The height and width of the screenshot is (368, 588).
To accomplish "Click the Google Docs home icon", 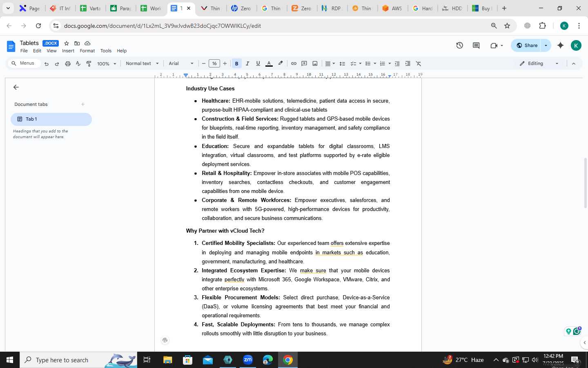I will pos(11,46).
